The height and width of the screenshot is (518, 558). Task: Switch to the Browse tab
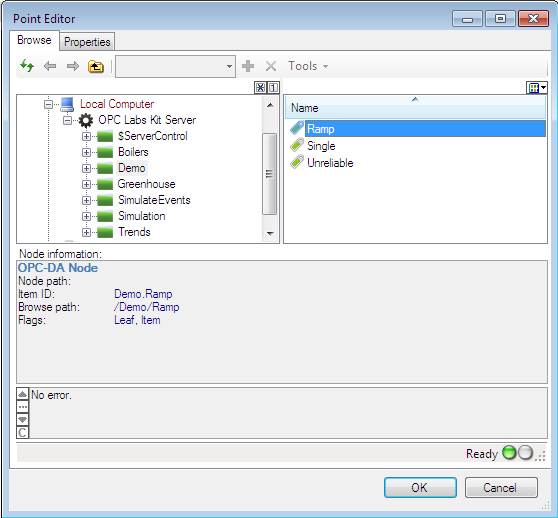point(34,40)
